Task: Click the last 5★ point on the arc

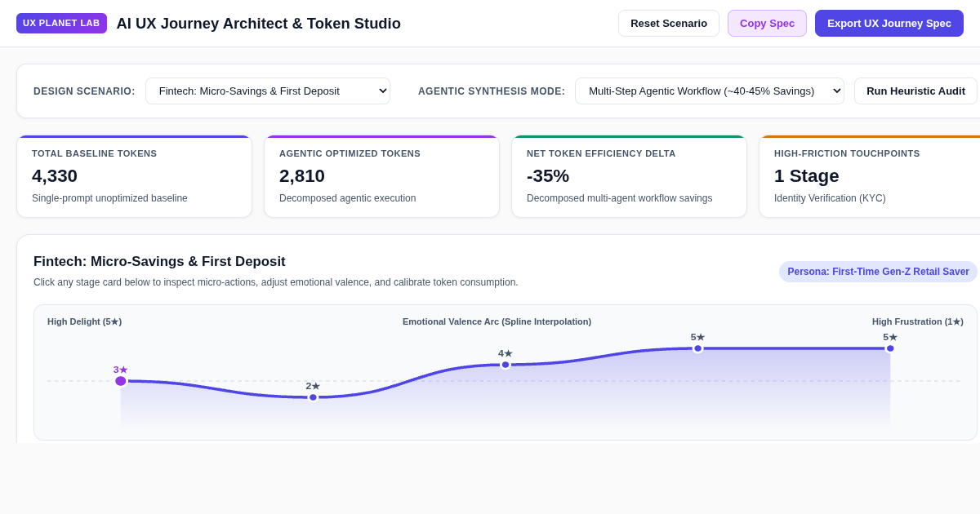Action: 890,348
